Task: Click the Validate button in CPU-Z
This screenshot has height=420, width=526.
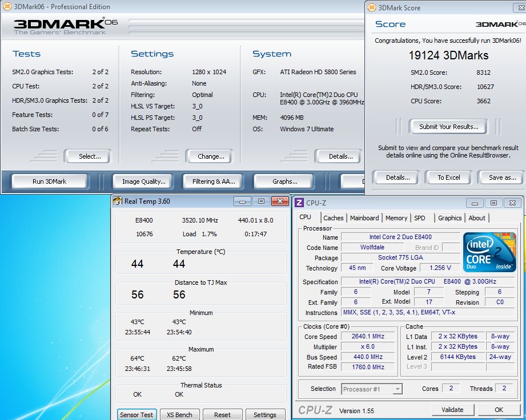Action: [452, 410]
